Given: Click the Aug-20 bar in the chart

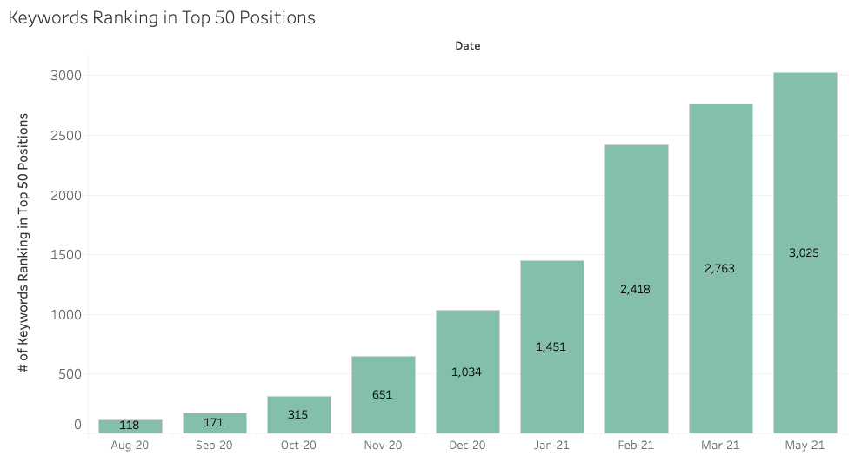Looking at the screenshot, I should click(130, 426).
